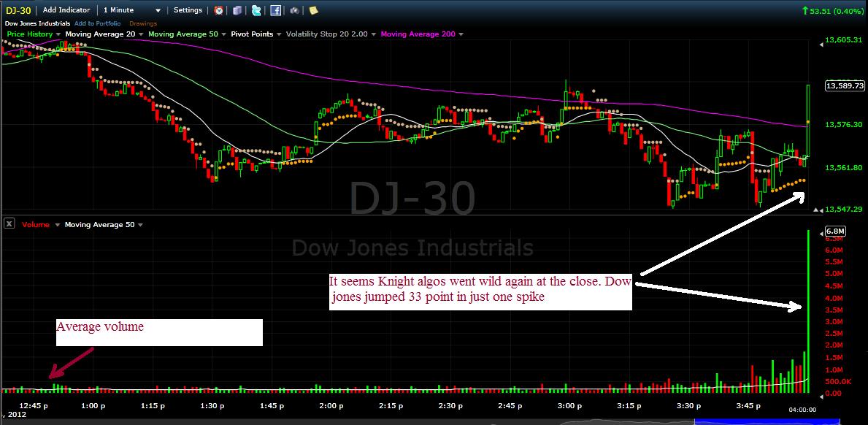
Task: Take a chart snapshot with the camera icon
Action: tap(293, 9)
